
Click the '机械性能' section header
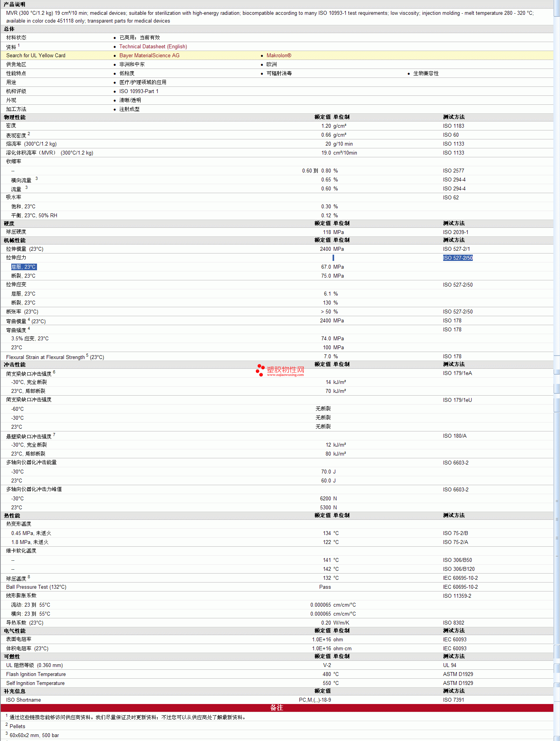[15, 241]
